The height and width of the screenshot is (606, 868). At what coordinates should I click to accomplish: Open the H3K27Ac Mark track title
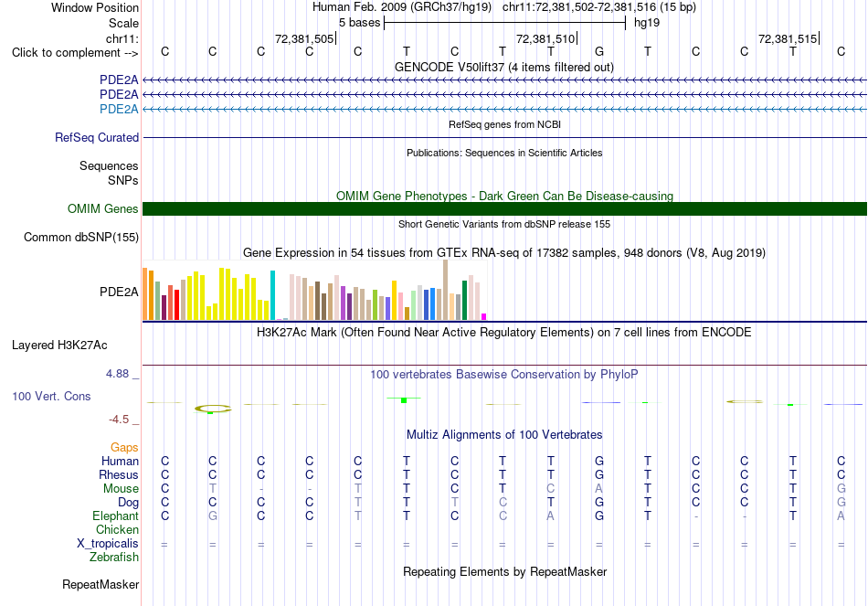click(504, 333)
